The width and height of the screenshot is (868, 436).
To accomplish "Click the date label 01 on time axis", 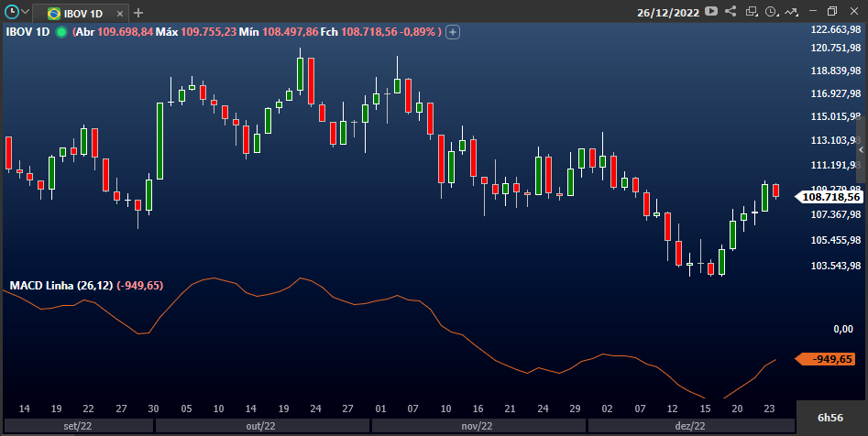I will point(380,409).
